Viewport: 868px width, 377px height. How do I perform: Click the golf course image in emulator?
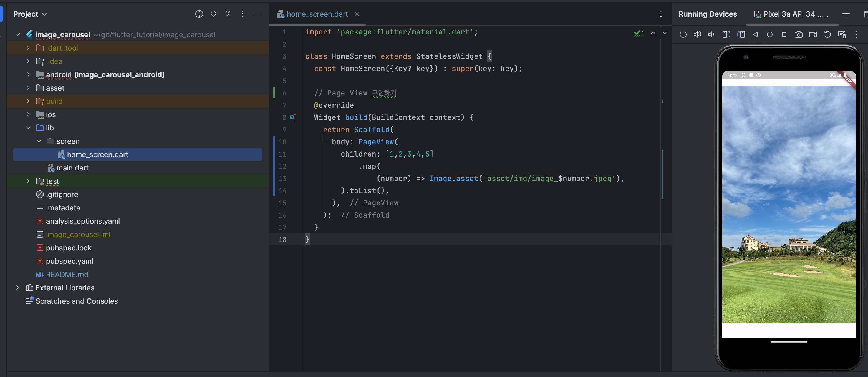788,204
